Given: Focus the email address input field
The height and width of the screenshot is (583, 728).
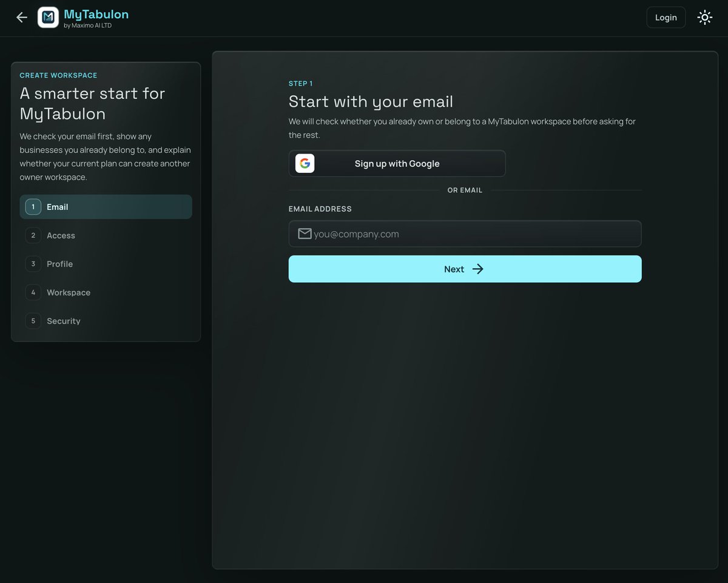Looking at the screenshot, I should [465, 234].
